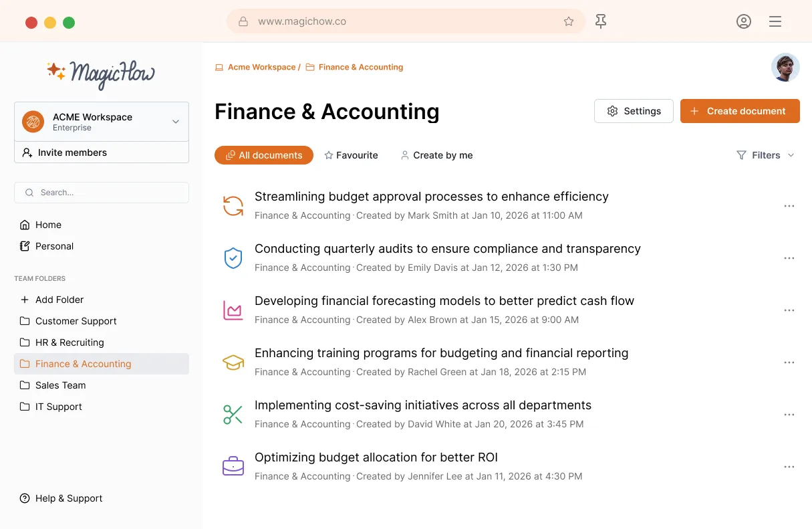
Task: Click the pin icon in browser toolbar
Action: tap(601, 21)
